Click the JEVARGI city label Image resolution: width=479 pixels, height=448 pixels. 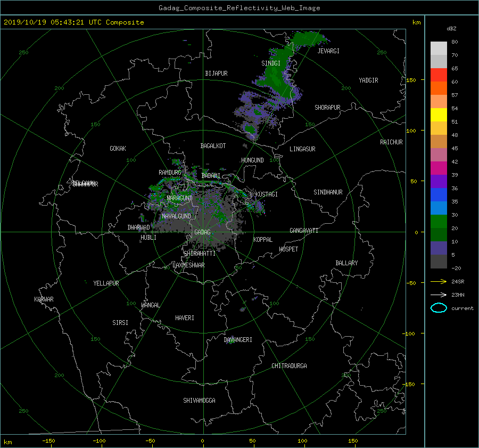pos(328,51)
